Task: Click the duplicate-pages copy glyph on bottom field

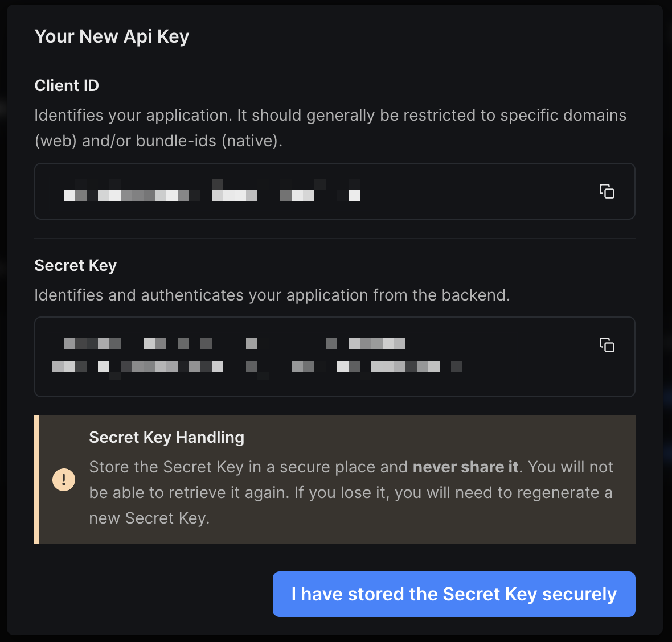Action: [607, 345]
